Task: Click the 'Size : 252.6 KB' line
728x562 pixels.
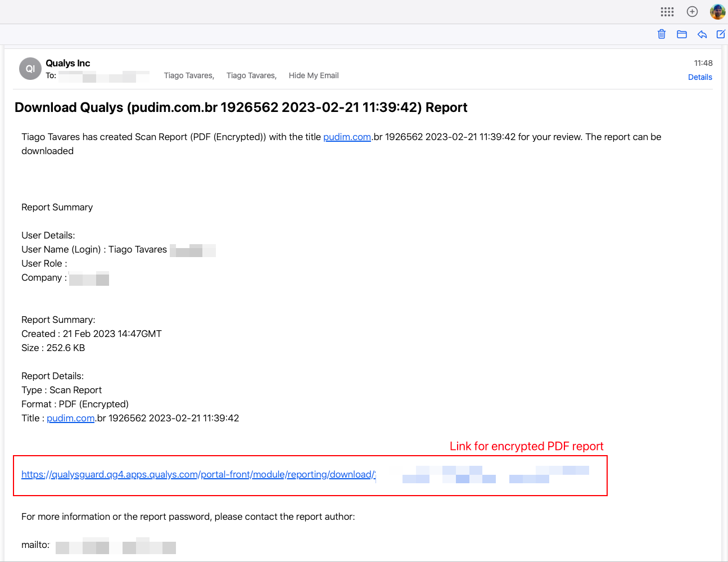Action: pos(53,348)
